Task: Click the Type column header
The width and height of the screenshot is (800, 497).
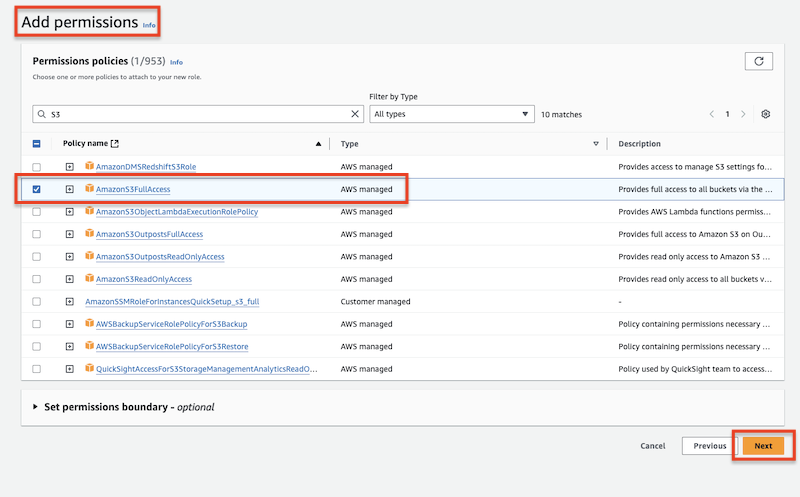Action: click(349, 144)
